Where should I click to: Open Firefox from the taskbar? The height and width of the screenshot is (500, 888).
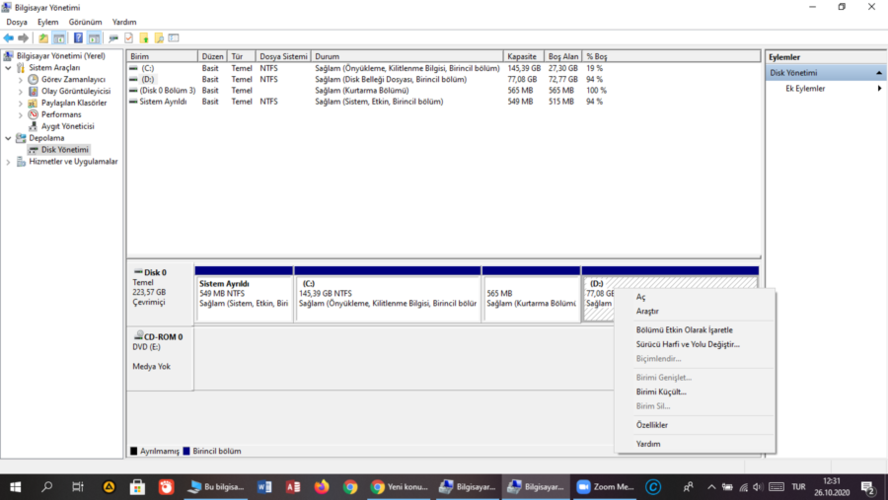point(322,487)
